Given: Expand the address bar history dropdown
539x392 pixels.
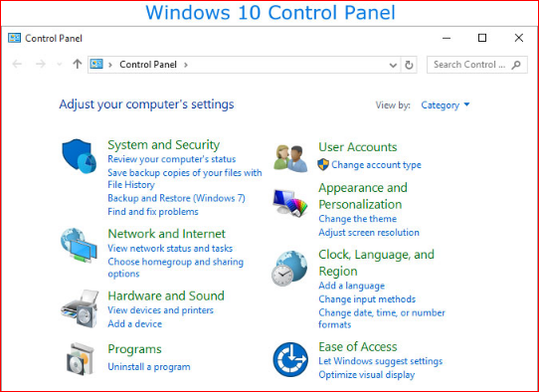Looking at the screenshot, I should click(x=393, y=65).
